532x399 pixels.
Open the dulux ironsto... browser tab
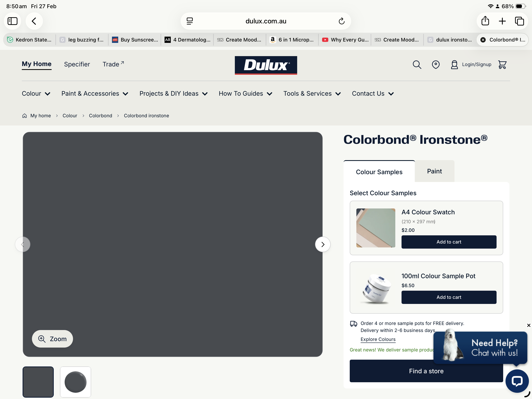point(450,40)
